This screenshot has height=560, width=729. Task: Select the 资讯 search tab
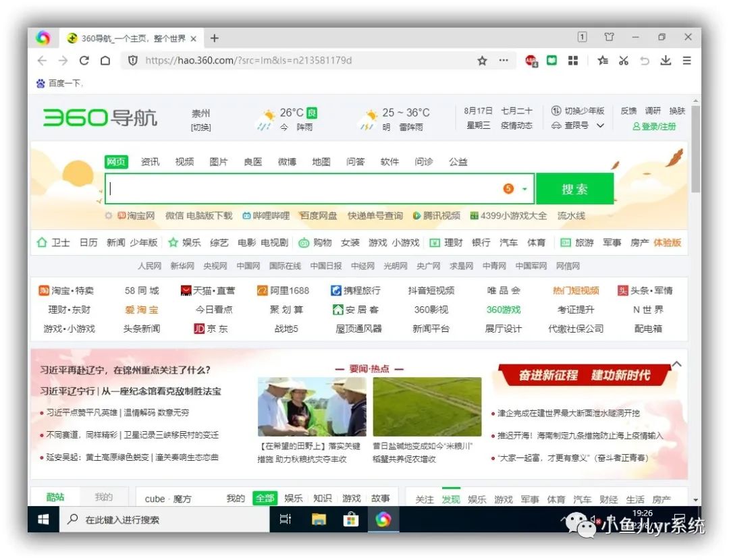coord(150,162)
